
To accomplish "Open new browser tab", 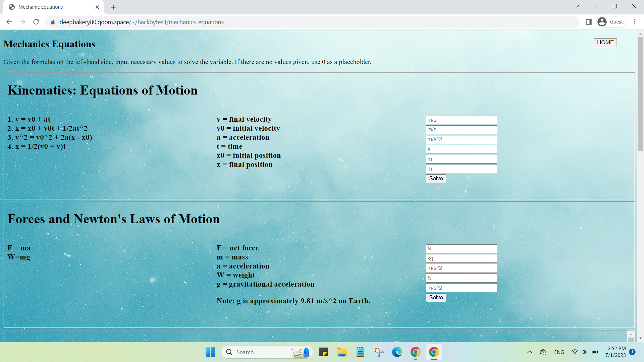I will click(113, 7).
